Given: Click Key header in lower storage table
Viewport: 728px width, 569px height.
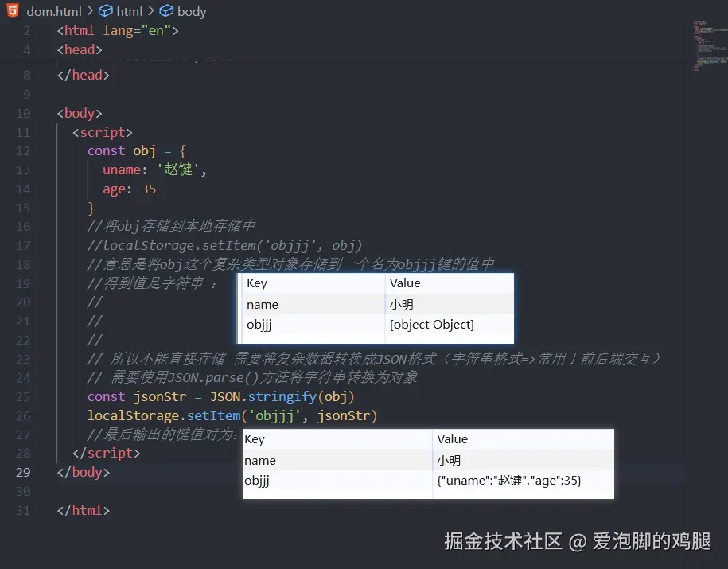Looking at the screenshot, I should point(255,439).
